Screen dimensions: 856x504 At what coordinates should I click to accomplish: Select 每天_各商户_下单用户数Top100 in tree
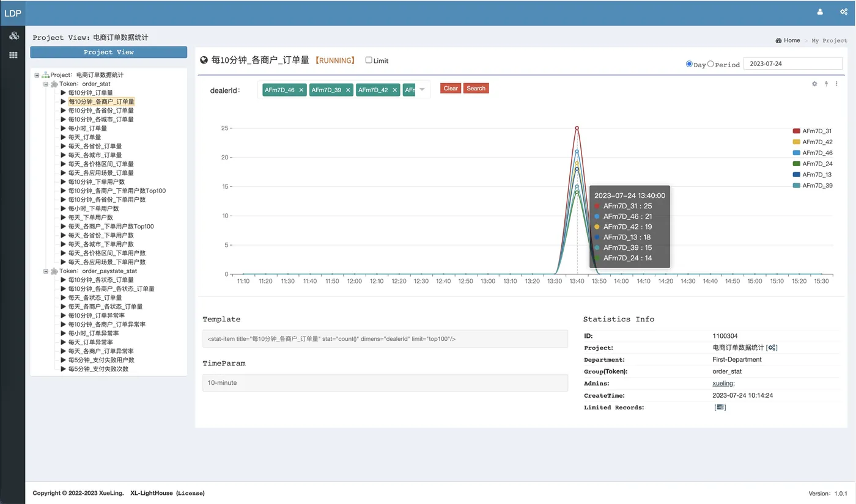(x=111, y=227)
